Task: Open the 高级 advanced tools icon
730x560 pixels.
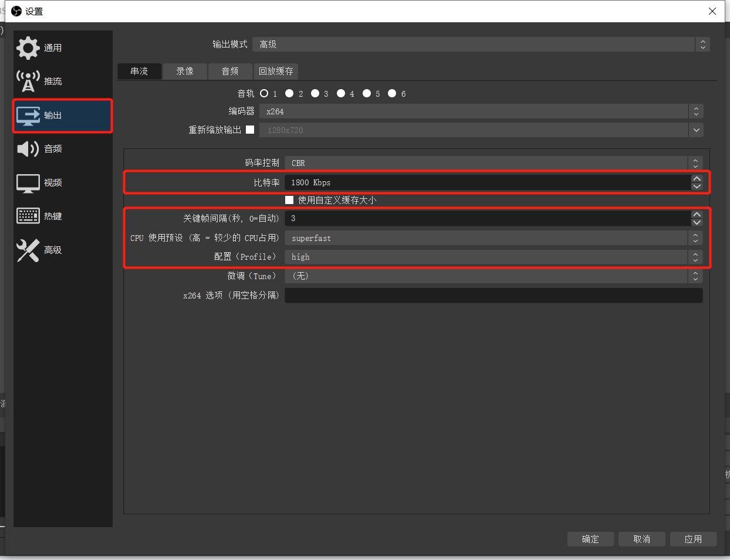Action: (x=28, y=250)
